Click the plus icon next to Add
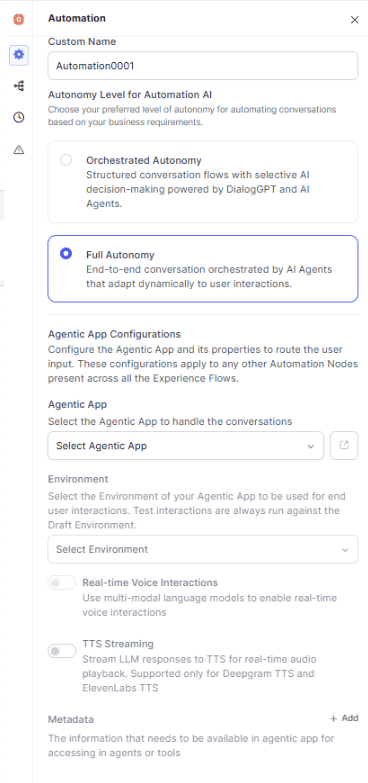368x783 pixels. tap(334, 719)
